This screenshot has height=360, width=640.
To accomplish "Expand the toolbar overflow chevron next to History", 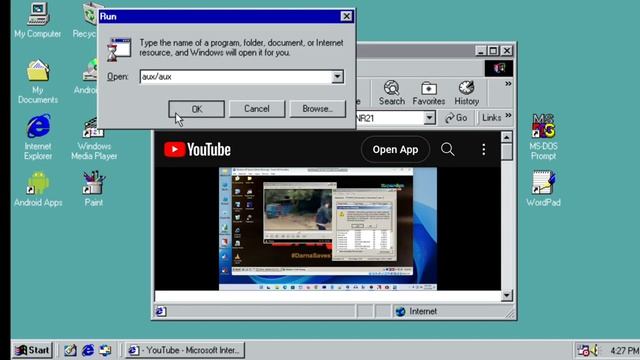I will (x=508, y=84).
